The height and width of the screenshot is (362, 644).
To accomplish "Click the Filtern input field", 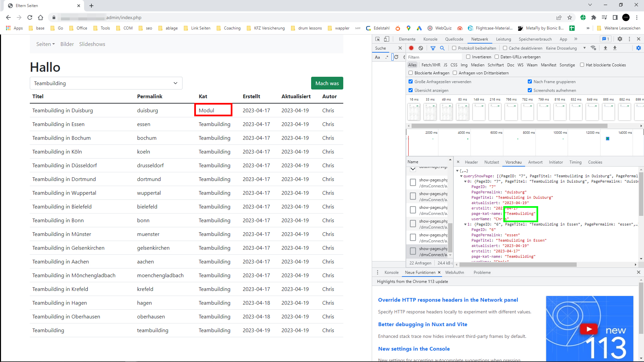I will pos(434,57).
